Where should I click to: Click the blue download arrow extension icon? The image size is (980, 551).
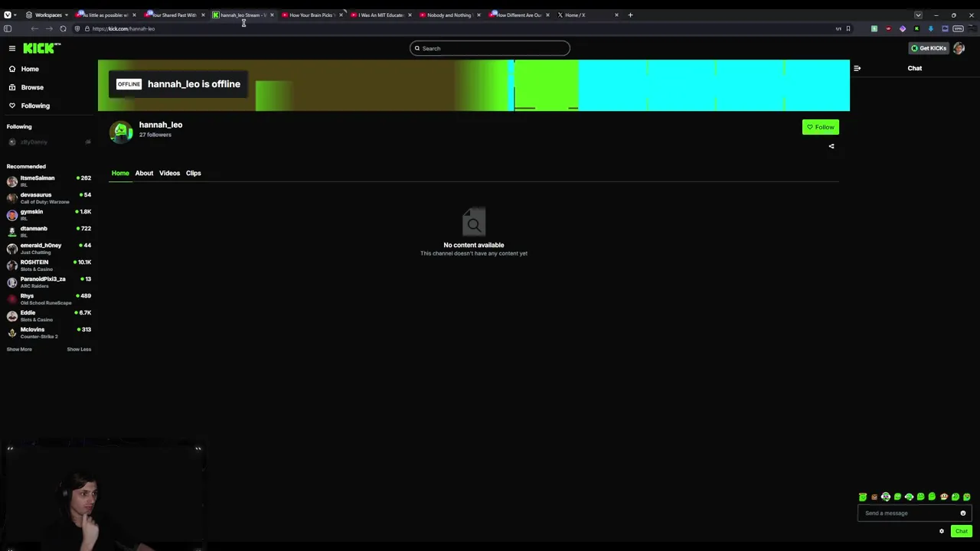pyautogui.click(x=931, y=28)
